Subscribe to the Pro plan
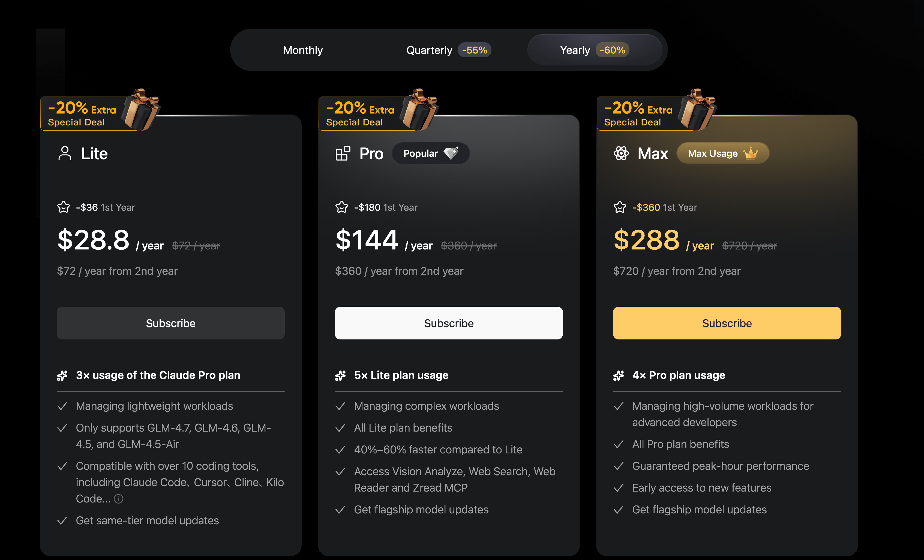This screenshot has width=924, height=560. [448, 323]
